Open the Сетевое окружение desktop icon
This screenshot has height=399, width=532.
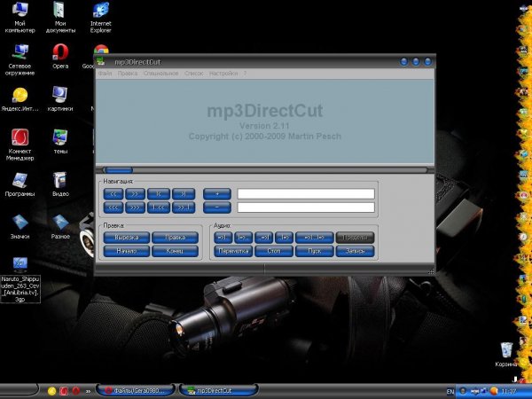coord(20,59)
